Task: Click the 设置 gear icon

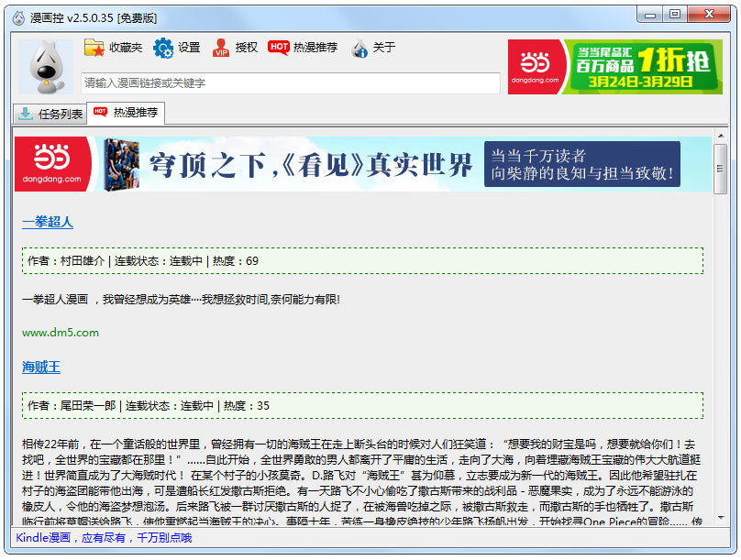Action: (x=163, y=48)
